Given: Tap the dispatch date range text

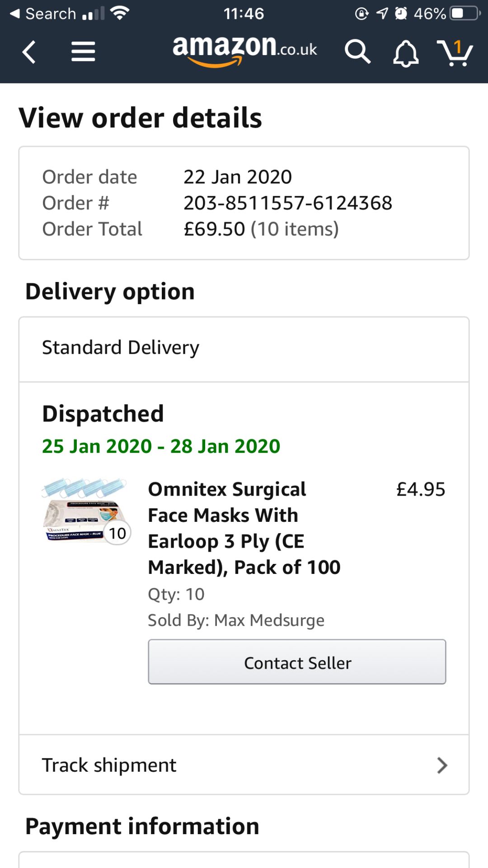Looking at the screenshot, I should tap(161, 446).
